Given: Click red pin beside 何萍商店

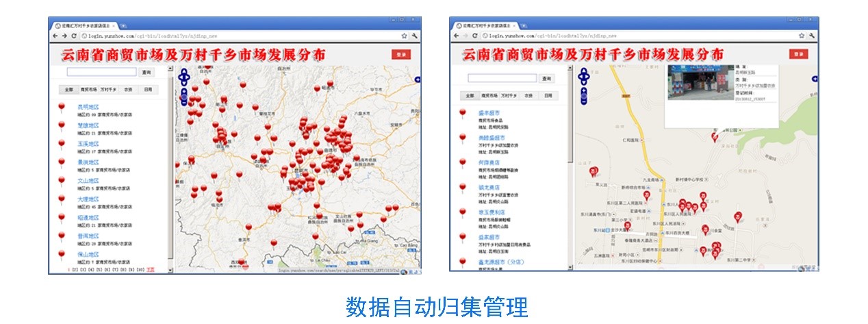Looking at the screenshot, I should [x=462, y=163].
